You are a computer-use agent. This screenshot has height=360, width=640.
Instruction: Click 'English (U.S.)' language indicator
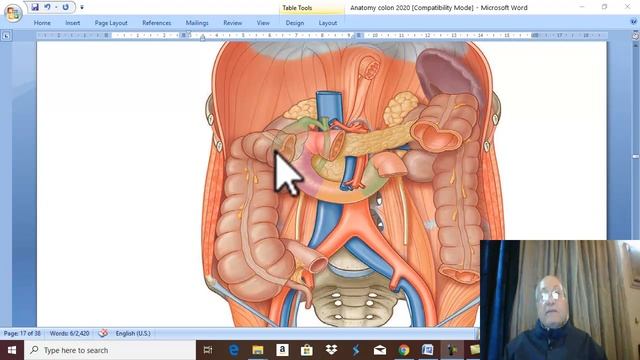(x=133, y=333)
